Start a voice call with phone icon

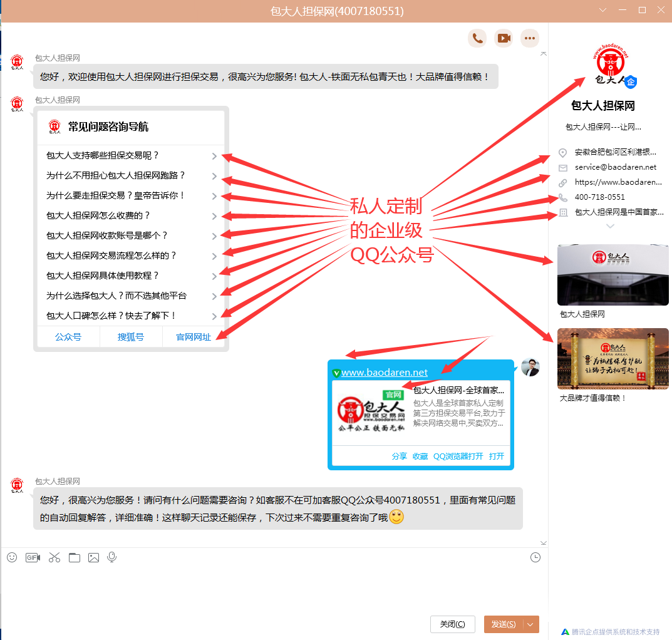click(477, 38)
